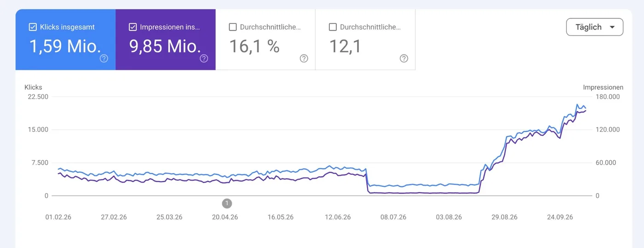Click the 24.09.26 date label
This screenshot has width=644, height=248.
[x=560, y=217]
